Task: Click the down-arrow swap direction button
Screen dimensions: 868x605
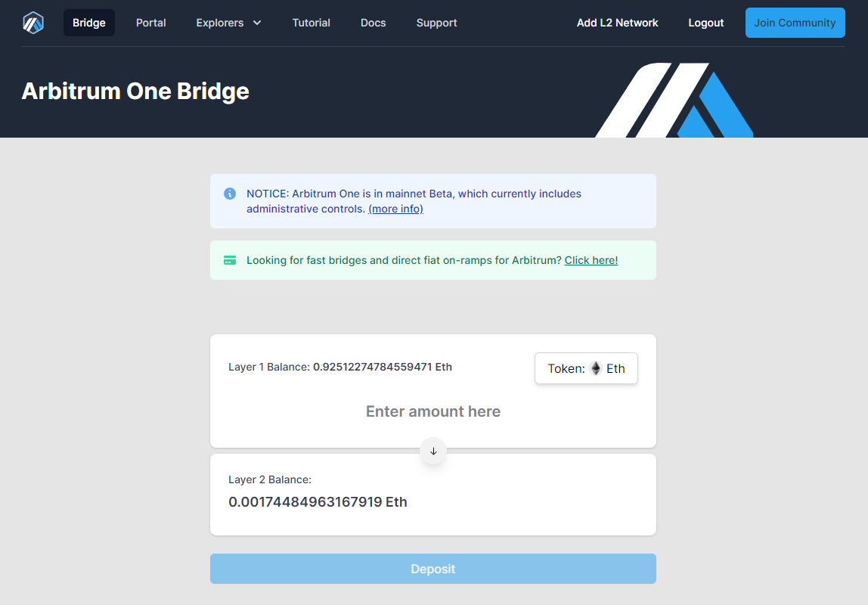Action: click(x=433, y=451)
